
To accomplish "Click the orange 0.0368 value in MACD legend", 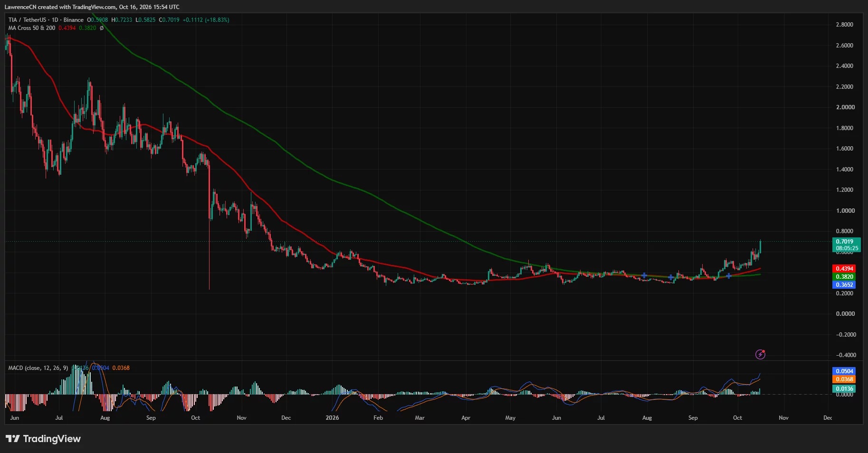I will [x=121, y=368].
